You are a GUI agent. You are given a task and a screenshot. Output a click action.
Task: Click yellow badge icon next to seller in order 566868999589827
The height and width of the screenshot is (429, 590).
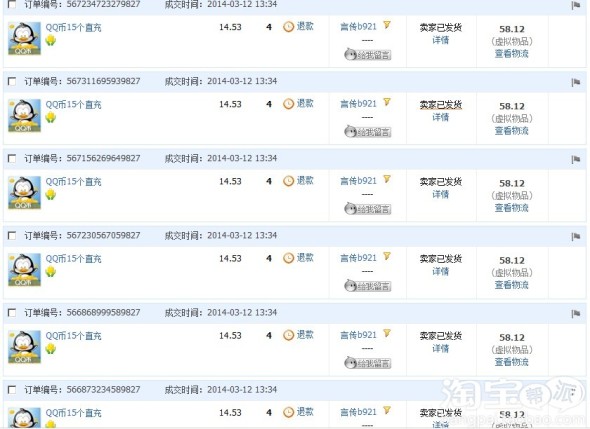tap(387, 333)
